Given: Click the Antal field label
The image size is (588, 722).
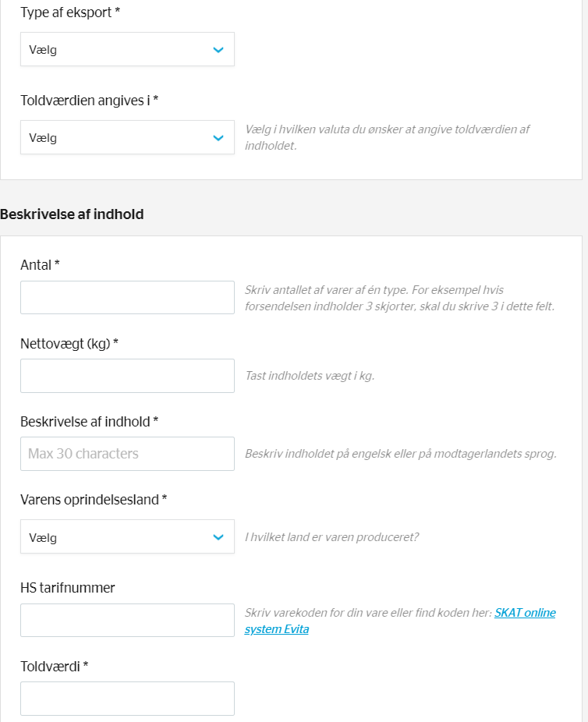Looking at the screenshot, I should pyautogui.click(x=40, y=265).
